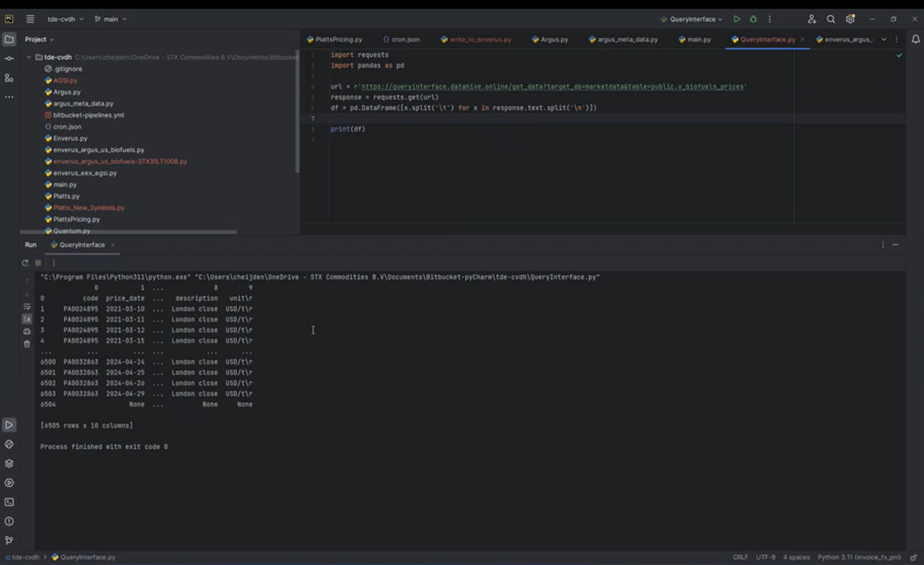Open Python Console layers icon
The image size is (924, 565).
9,464
